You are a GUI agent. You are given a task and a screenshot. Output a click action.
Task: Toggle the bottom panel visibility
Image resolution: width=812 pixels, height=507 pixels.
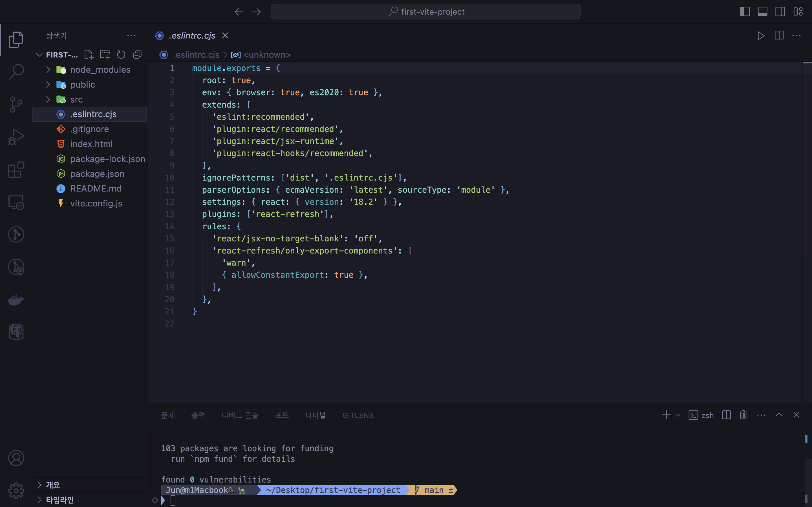762,12
